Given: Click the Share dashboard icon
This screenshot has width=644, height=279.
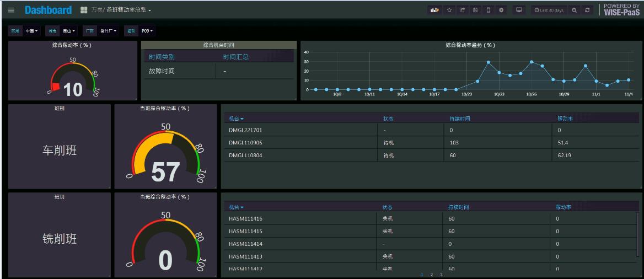Looking at the screenshot, I should tap(463, 10).
